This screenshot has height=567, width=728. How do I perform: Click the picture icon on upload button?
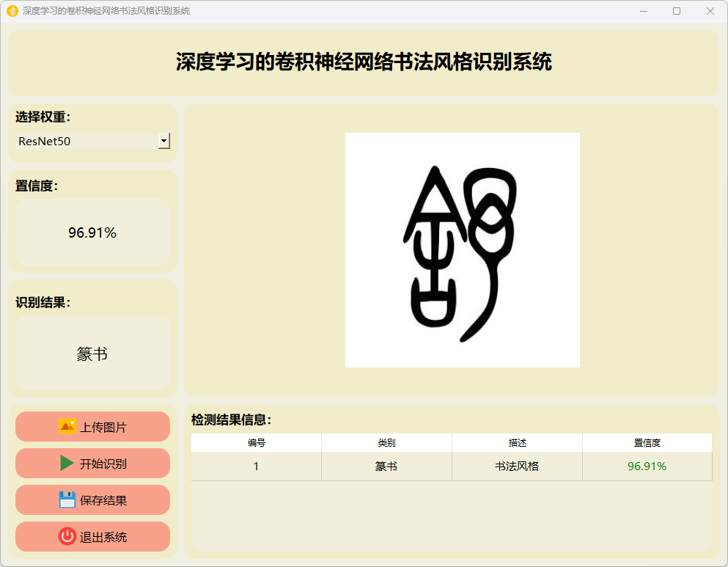point(67,427)
